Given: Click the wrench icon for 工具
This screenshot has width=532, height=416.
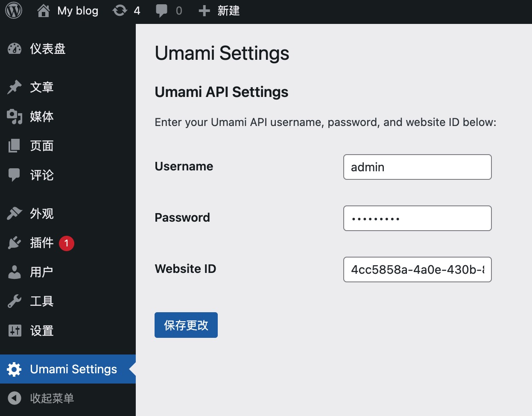Looking at the screenshot, I should point(15,302).
